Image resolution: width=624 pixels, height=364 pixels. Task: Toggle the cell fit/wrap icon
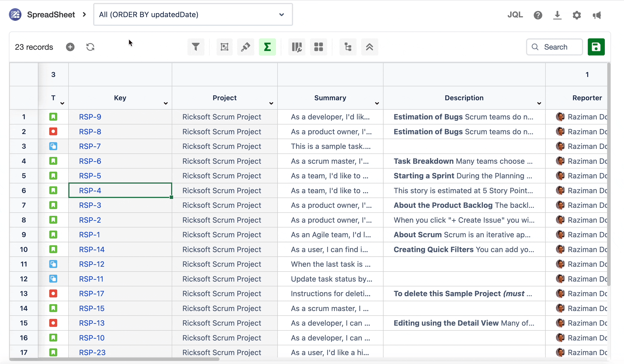tap(224, 47)
